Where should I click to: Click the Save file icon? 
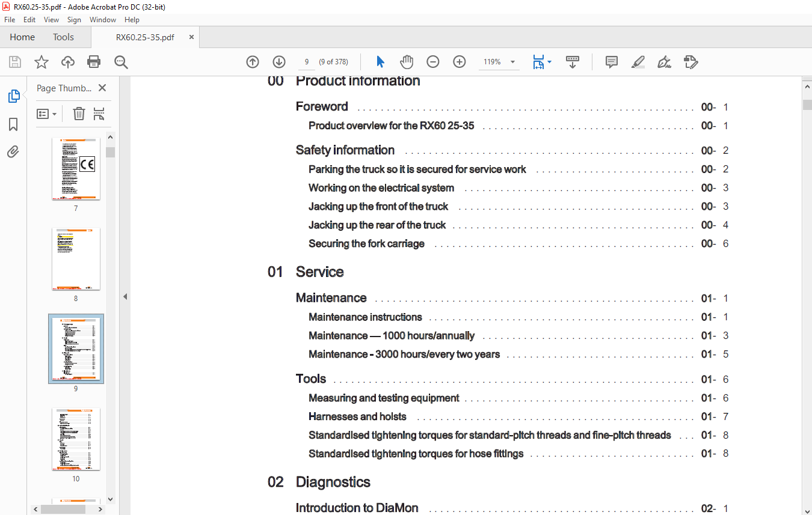click(x=15, y=62)
